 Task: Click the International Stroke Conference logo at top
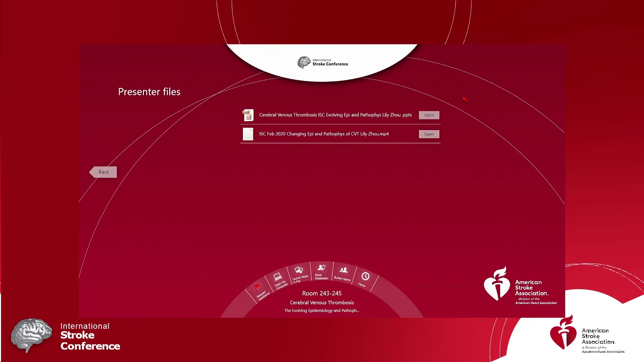point(323,62)
